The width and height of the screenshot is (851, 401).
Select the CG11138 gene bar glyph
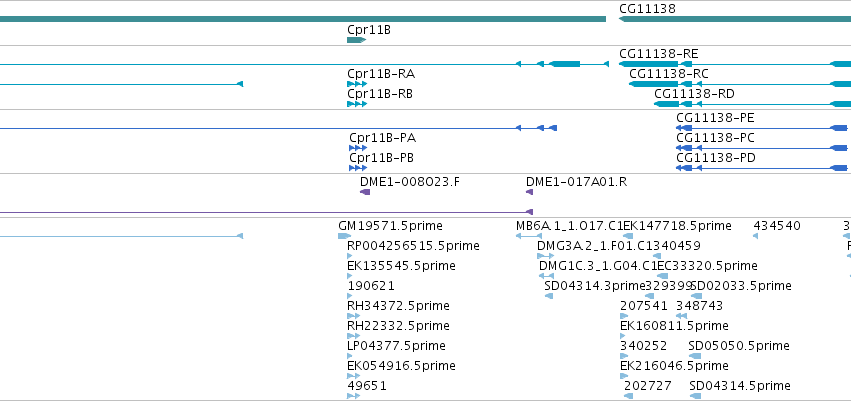click(735, 19)
